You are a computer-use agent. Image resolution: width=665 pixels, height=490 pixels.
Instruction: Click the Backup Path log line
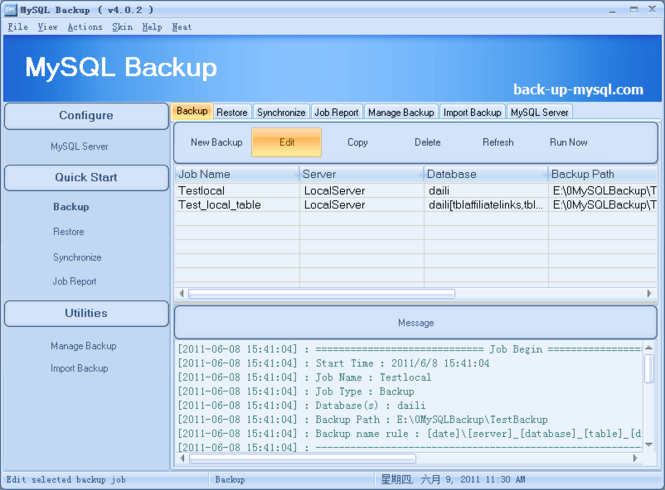363,420
